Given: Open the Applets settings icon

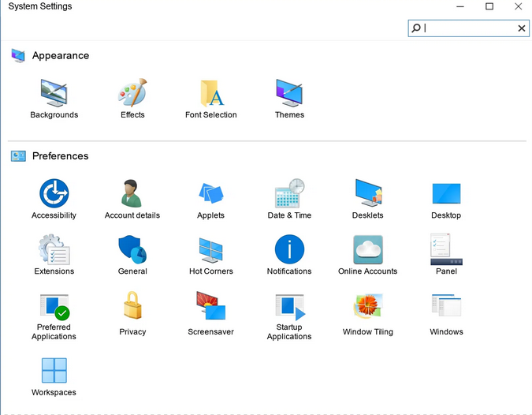Looking at the screenshot, I should 211,193.
